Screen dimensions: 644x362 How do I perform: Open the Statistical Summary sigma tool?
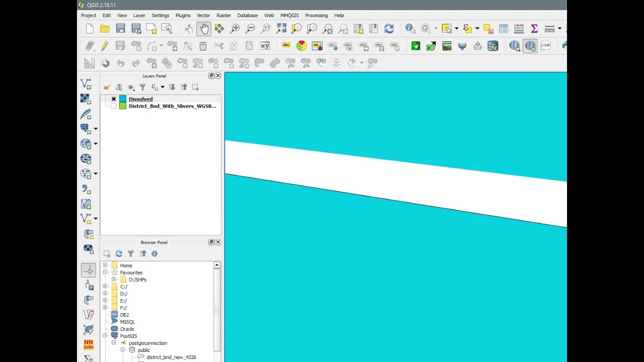[534, 29]
